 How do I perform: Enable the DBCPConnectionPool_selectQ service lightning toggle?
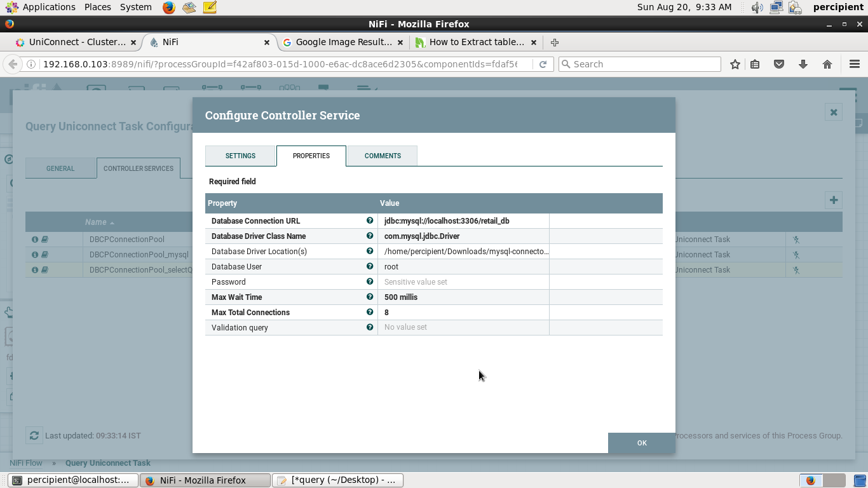coord(795,269)
